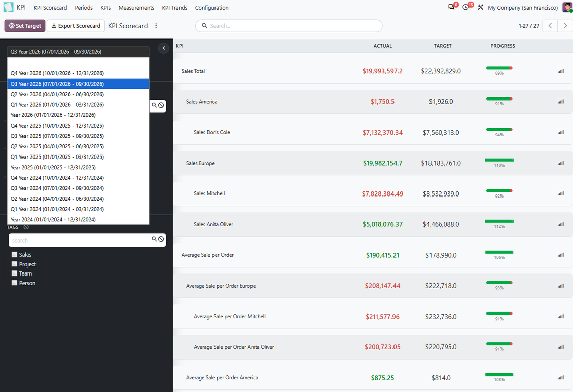Open chart icon for Sales America row
The height and width of the screenshot is (392, 573).
(560, 102)
